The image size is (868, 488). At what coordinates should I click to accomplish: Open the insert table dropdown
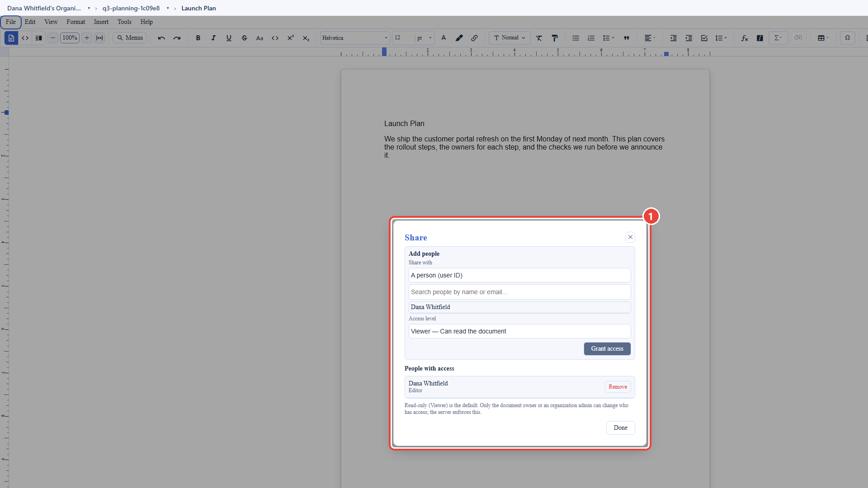click(x=823, y=38)
